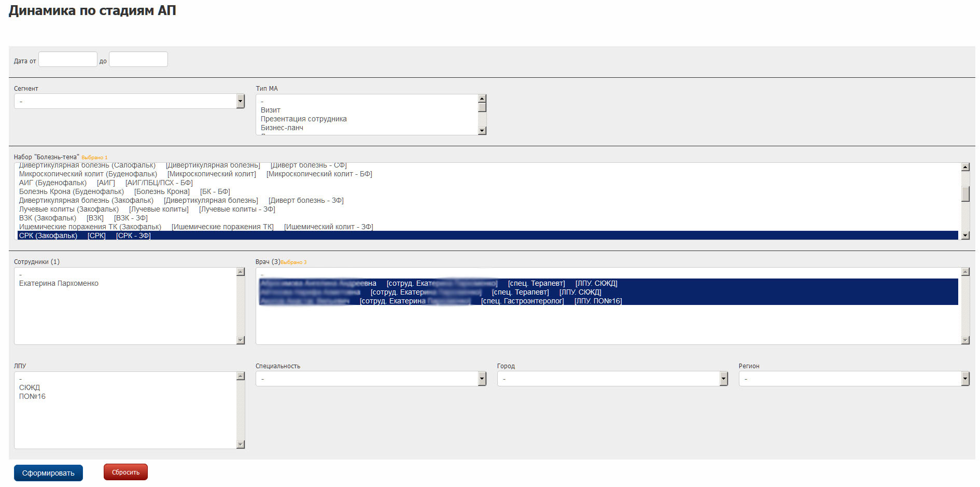Image resolution: width=980 pixels, height=487 pixels.
Task: Click the Дата от input field
Action: tap(68, 60)
